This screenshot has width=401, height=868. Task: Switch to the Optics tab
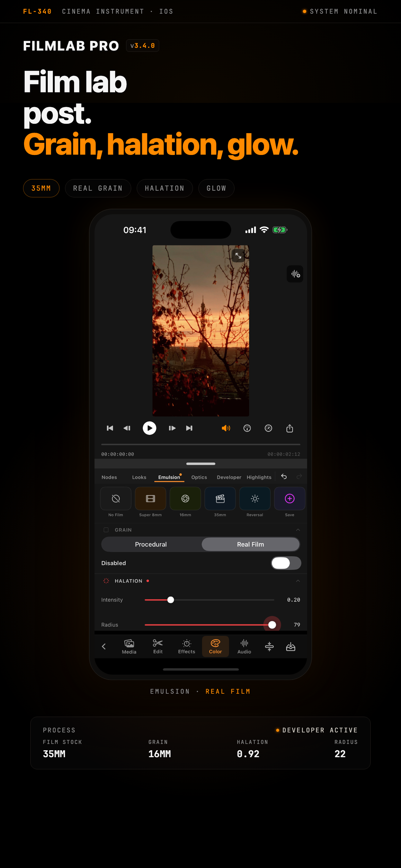tap(199, 477)
